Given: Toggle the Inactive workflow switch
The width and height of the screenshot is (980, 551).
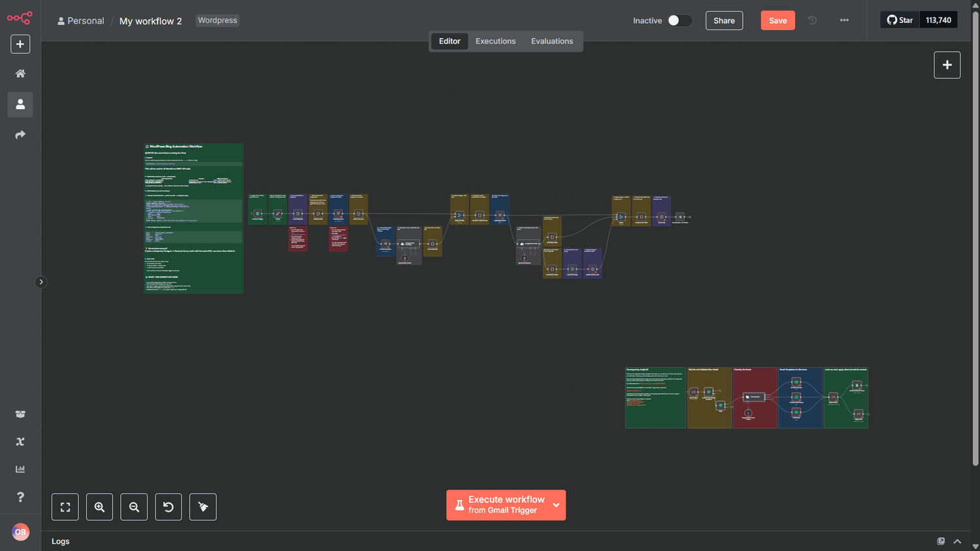Looking at the screenshot, I should 679,20.
